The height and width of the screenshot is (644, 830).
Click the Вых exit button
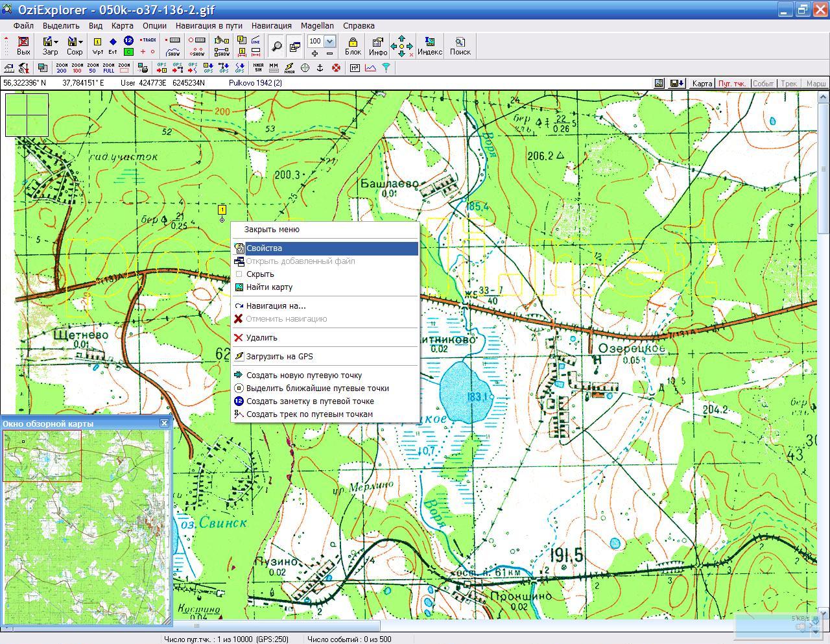[23, 45]
